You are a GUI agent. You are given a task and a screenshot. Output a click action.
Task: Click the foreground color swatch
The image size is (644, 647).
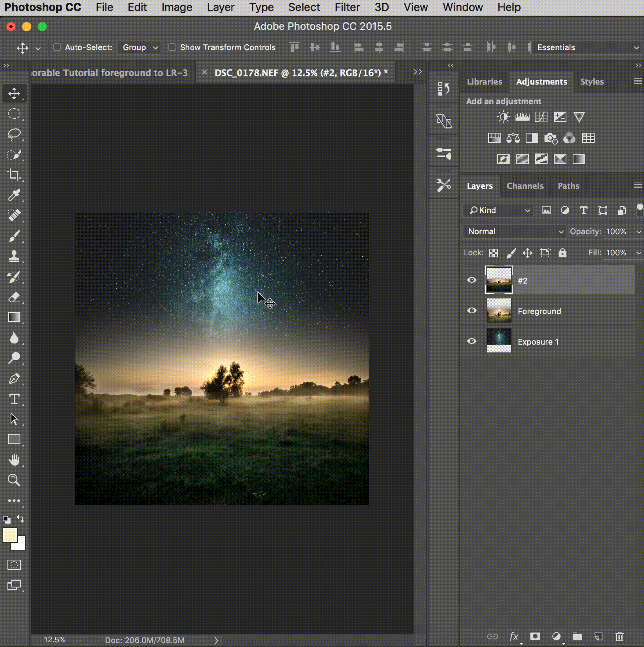10,535
